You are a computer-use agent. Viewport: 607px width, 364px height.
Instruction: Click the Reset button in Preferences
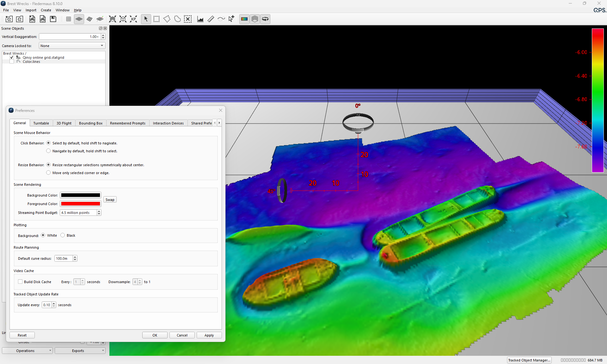pos(22,335)
